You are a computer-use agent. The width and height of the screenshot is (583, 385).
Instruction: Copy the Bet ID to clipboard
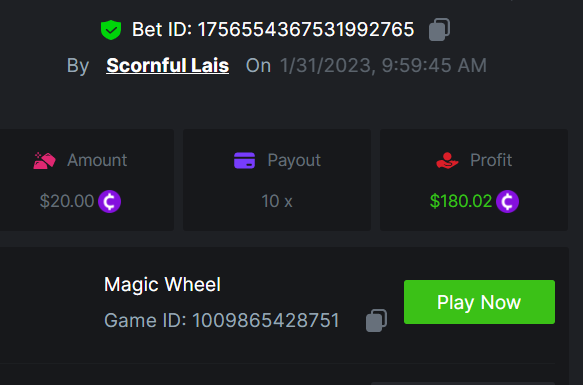(439, 29)
